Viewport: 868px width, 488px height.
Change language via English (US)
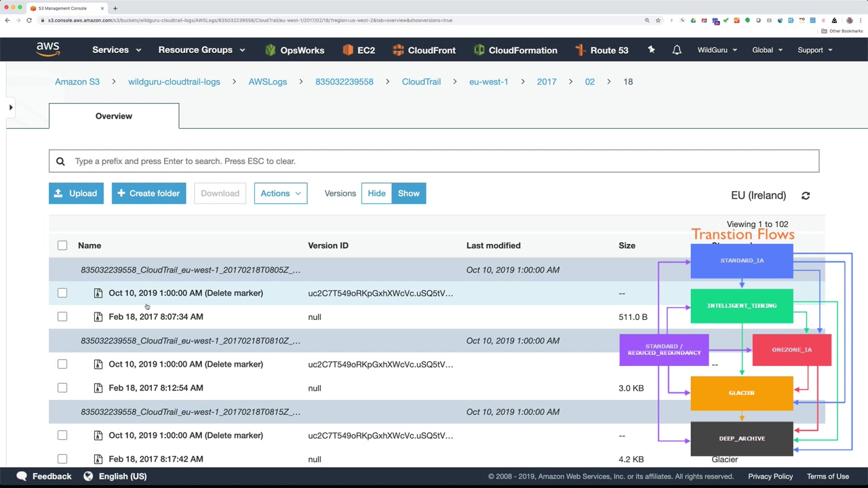[x=123, y=476]
